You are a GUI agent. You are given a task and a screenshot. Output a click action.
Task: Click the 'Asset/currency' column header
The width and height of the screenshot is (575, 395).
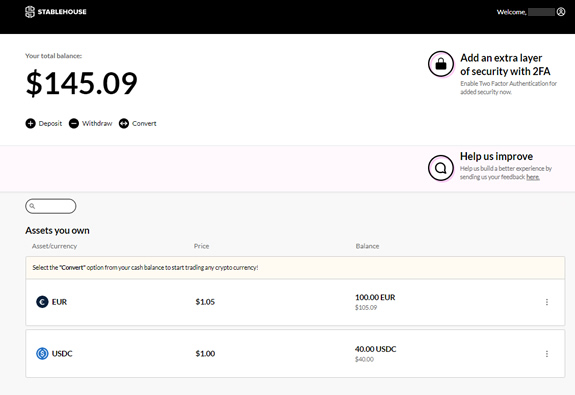tap(54, 246)
